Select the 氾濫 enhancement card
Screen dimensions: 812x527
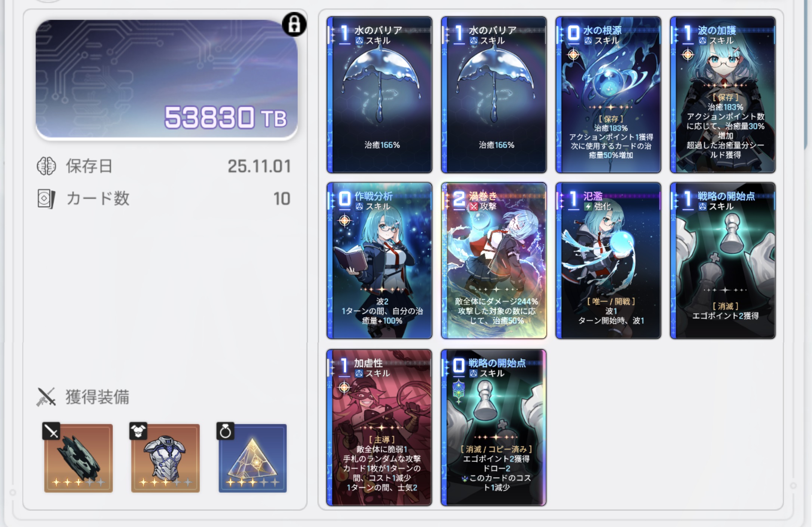[608, 261]
